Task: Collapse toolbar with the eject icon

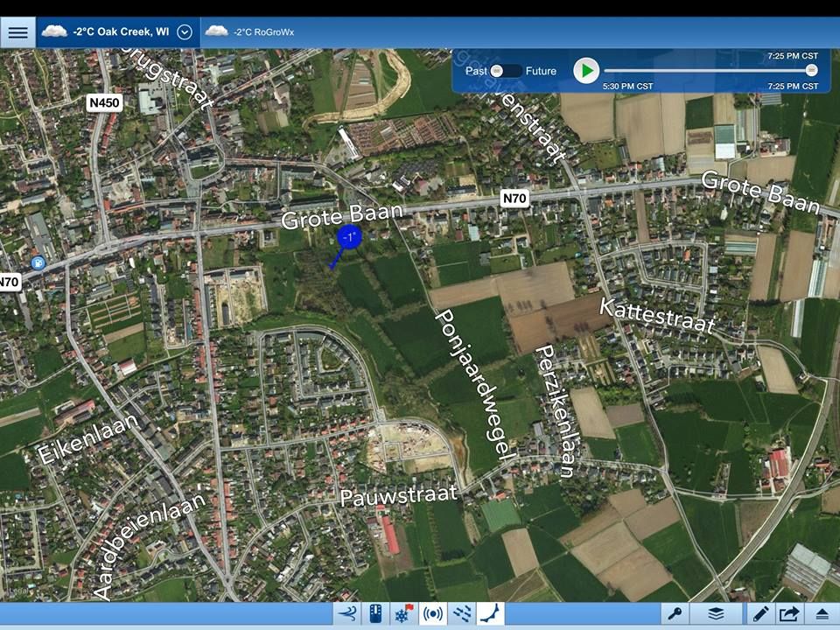Action: pyautogui.click(x=822, y=614)
